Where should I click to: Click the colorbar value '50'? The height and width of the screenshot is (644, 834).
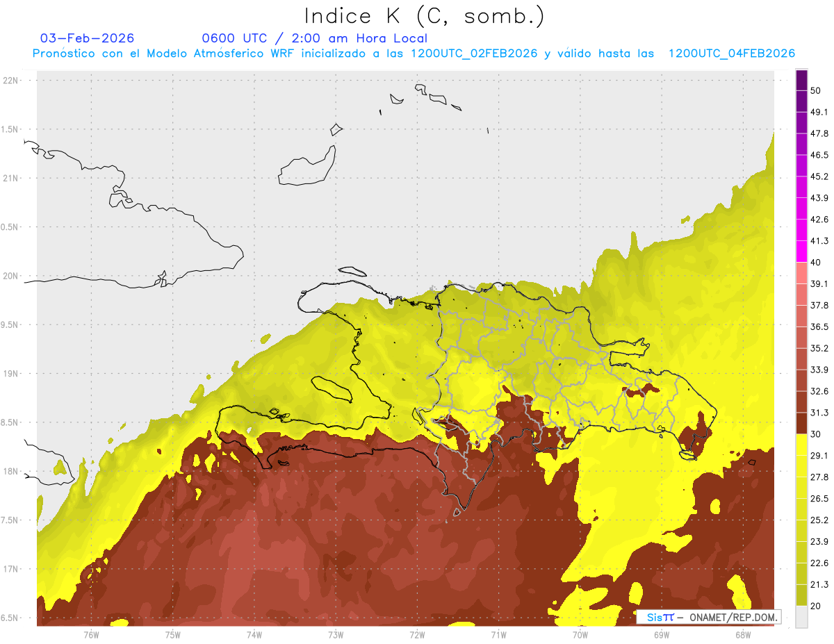[815, 90]
